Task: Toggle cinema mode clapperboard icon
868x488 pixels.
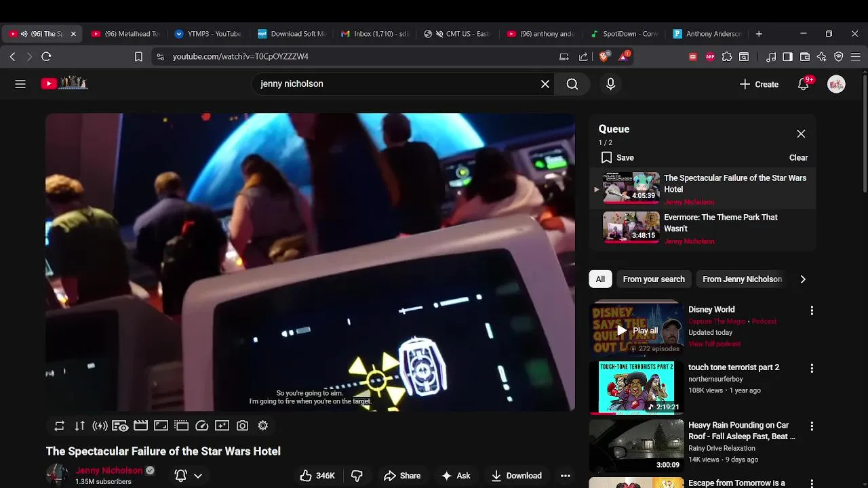Action: (140, 426)
